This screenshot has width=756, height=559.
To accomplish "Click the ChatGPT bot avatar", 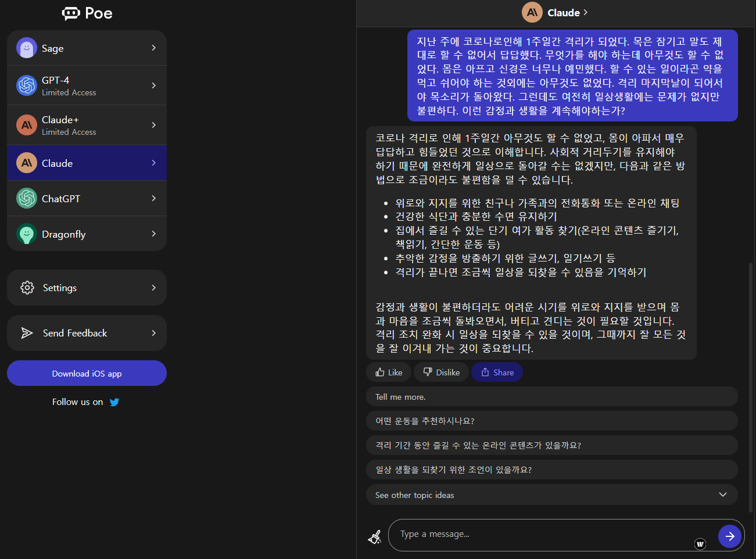I will [27, 198].
